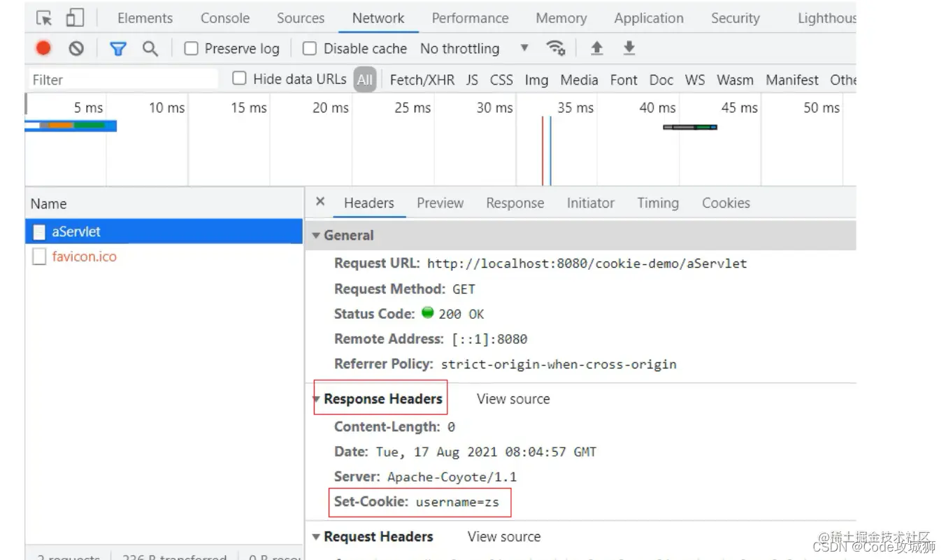Toggle the device toolbar icon
The height and width of the screenshot is (560, 946).
coord(74,18)
